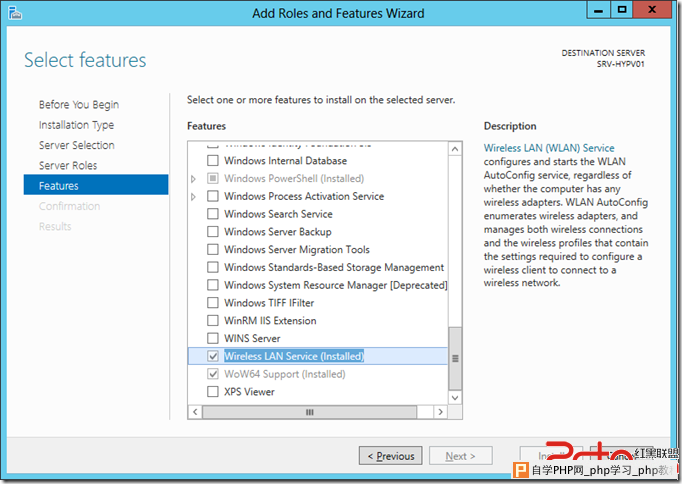The height and width of the screenshot is (484, 682).
Task: Open the Installation Type step
Action: click(x=77, y=125)
